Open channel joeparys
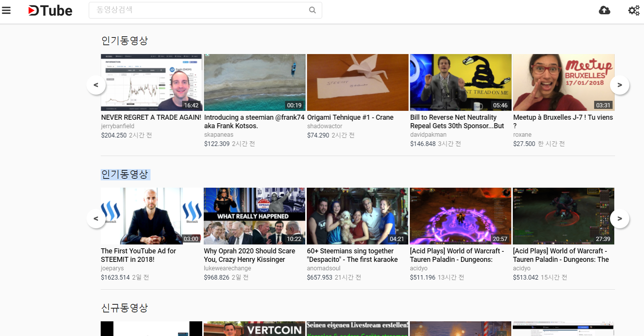This screenshot has width=644, height=336. point(112,268)
